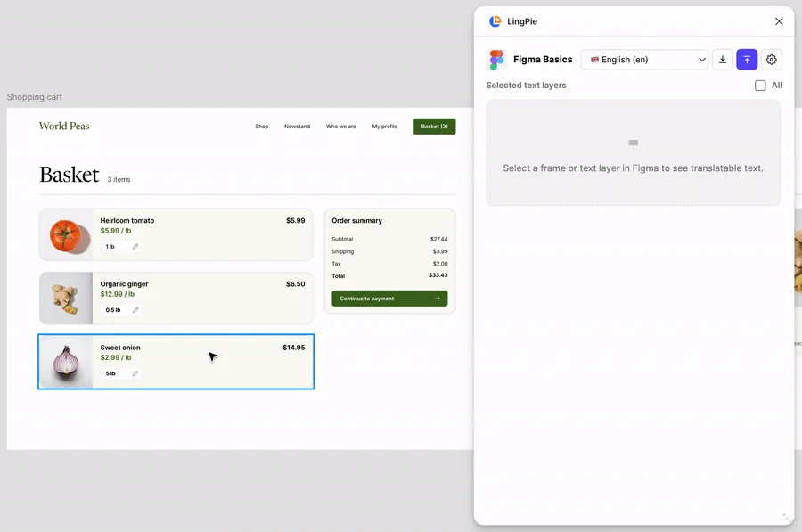This screenshot has height=532, width=802.
Task: Open LingPie settings gear icon
Action: (x=772, y=60)
